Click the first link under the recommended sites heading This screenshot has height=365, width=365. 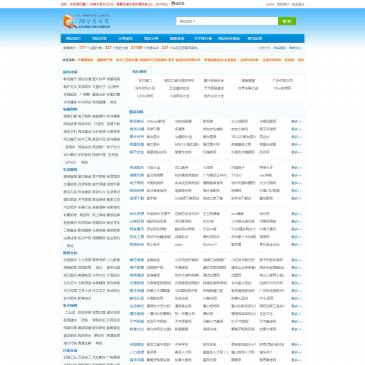(x=145, y=81)
